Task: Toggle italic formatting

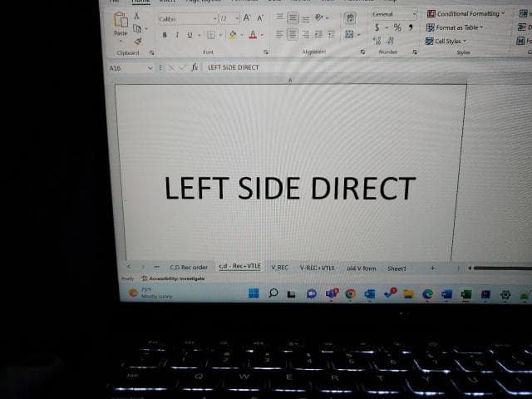Action: tap(177, 35)
